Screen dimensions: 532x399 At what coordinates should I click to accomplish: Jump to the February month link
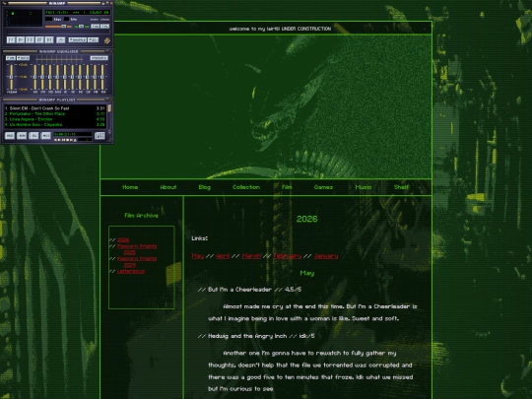coord(288,256)
